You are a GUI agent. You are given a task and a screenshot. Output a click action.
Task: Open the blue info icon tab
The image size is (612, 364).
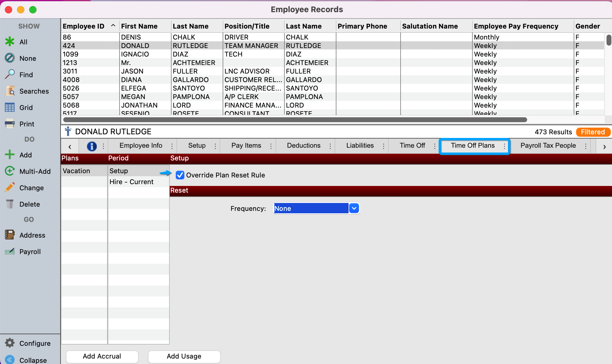pyautogui.click(x=92, y=146)
